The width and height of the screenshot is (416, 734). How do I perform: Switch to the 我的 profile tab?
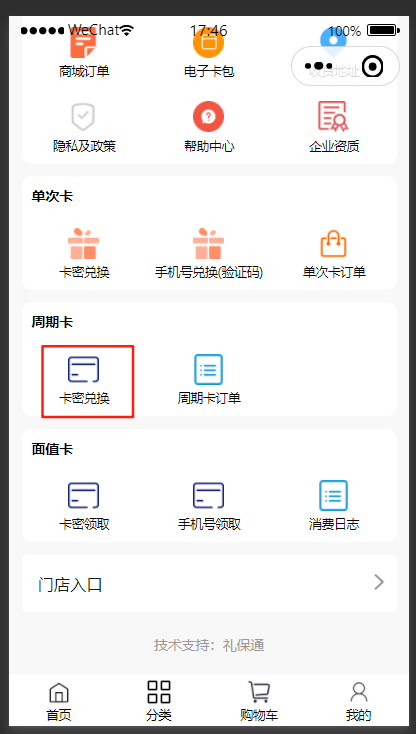pos(358,701)
